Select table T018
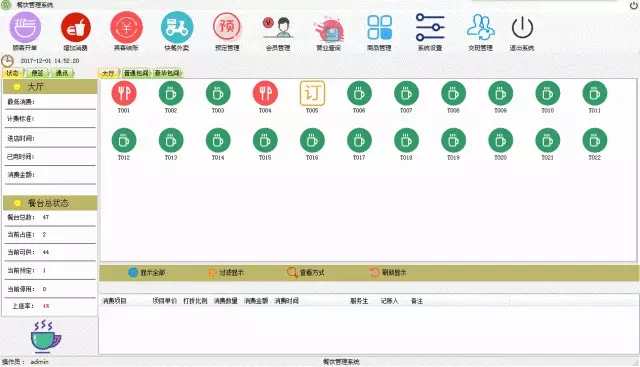The height and width of the screenshot is (367, 640). click(407, 140)
